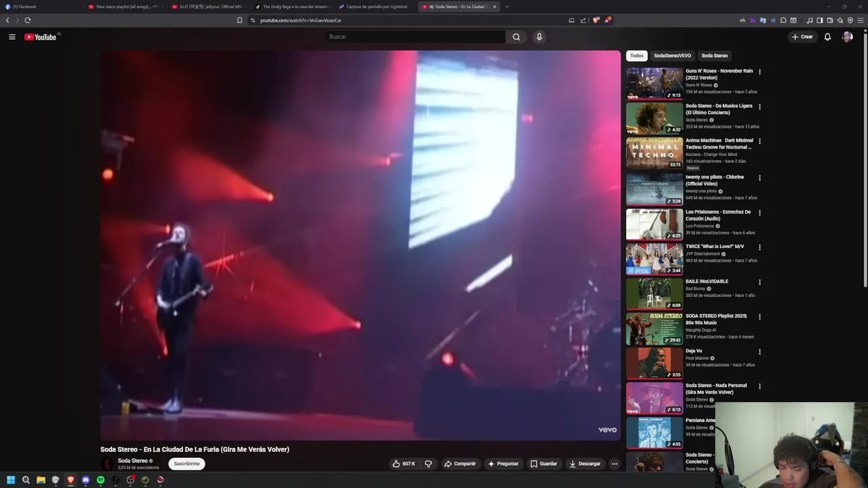Bookmark this page icon in address bar
868x488 pixels.
[239, 20]
